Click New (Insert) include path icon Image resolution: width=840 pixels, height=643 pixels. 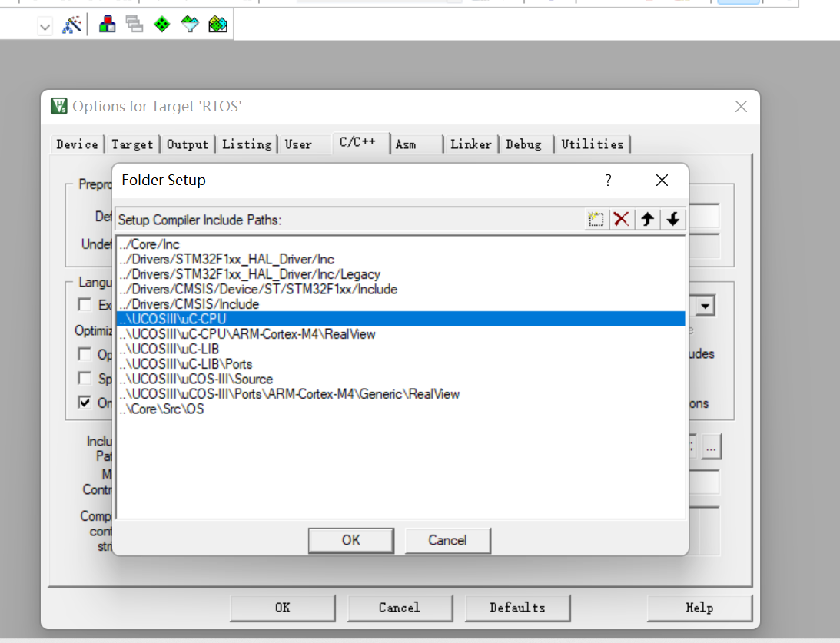click(x=596, y=219)
